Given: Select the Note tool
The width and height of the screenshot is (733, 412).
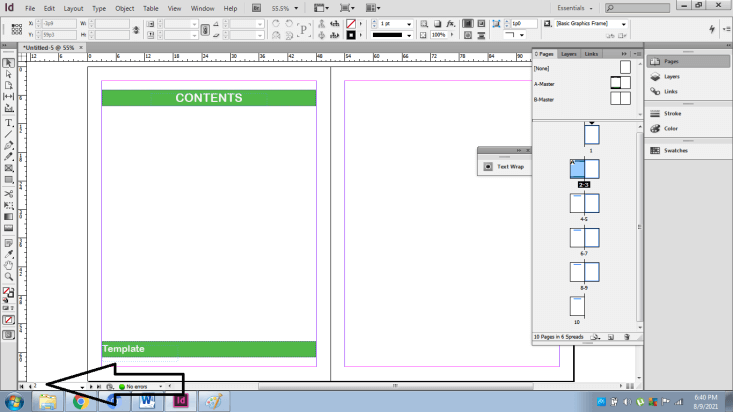Looking at the screenshot, I should click(x=8, y=243).
